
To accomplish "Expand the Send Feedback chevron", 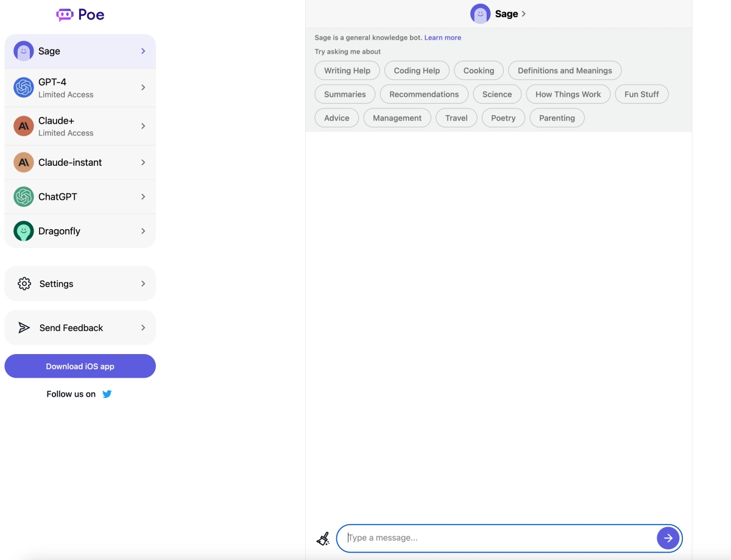I will [143, 328].
